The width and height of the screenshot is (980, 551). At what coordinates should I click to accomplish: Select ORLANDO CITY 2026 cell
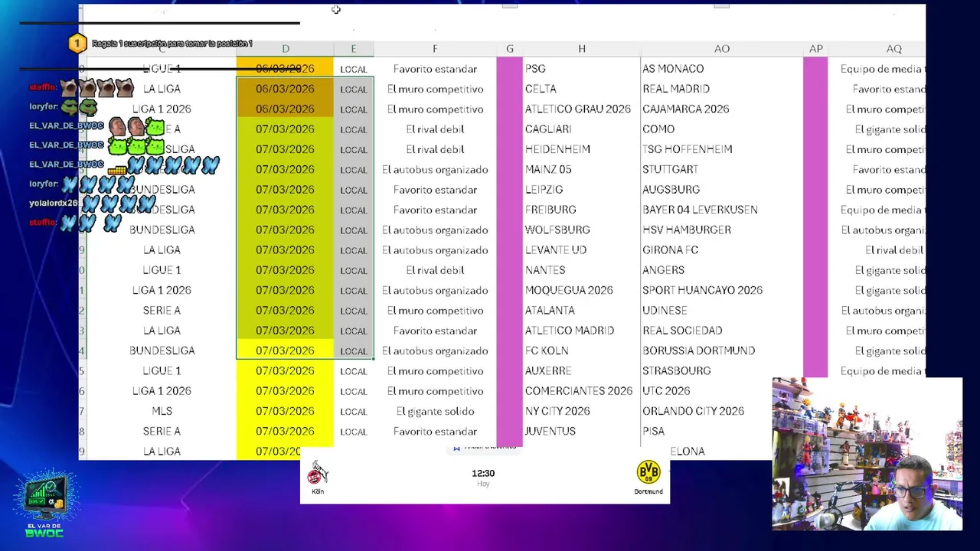706,411
